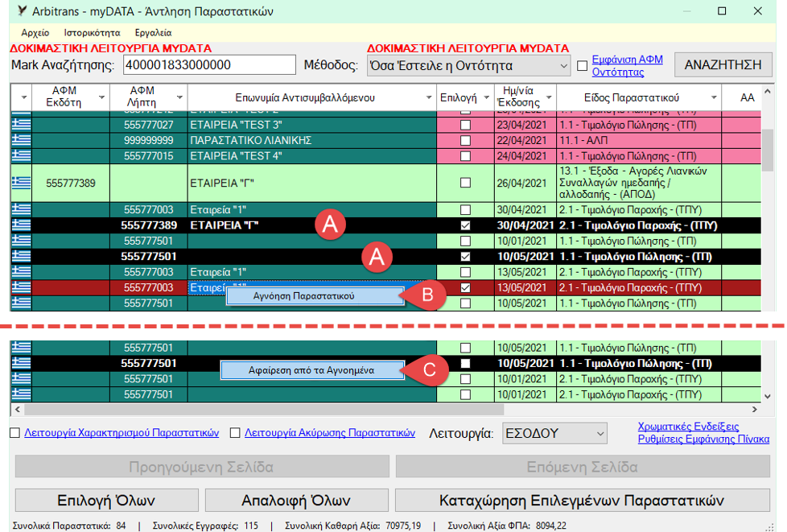
Task: Click the flag icon in the 26/04/2021 row
Action: pos(21,183)
